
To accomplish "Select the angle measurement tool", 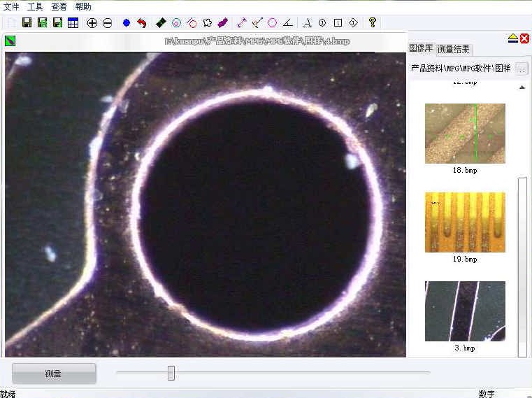I will click(287, 23).
